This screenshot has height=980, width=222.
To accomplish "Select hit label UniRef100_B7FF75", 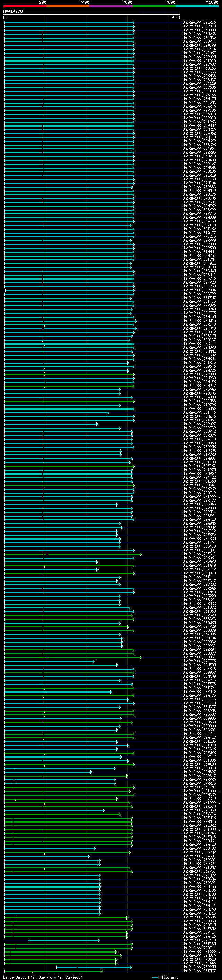I will 199,661.
